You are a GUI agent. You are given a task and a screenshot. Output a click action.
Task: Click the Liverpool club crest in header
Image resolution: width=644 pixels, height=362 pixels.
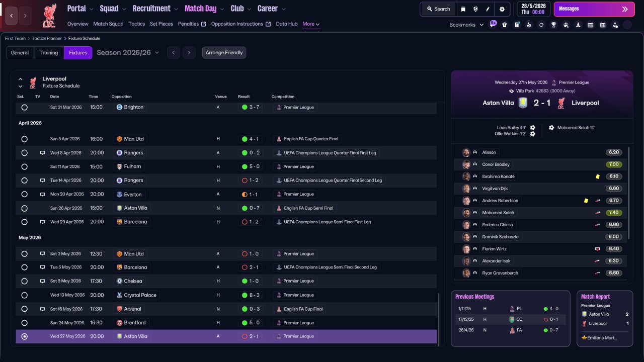coord(49,16)
